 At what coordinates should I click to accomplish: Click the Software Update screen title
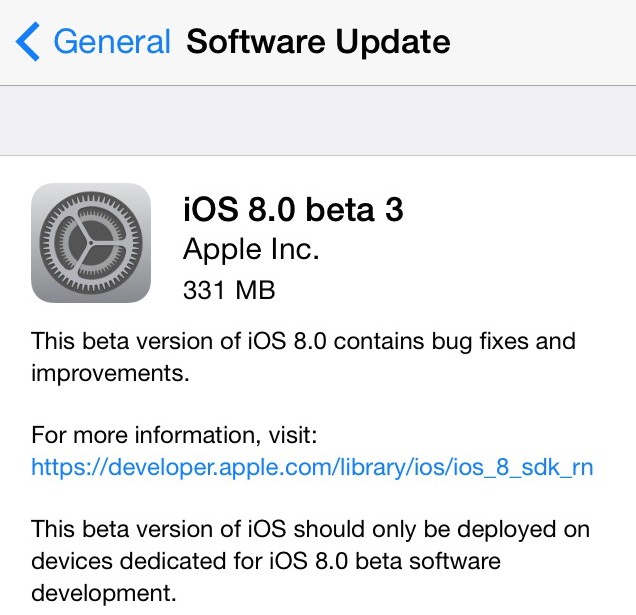click(318, 42)
